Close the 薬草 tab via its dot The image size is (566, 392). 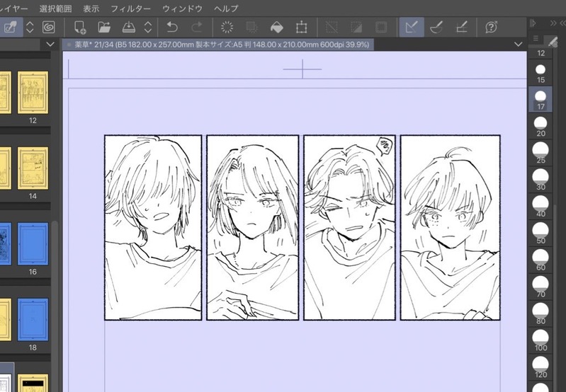pyautogui.click(x=69, y=45)
